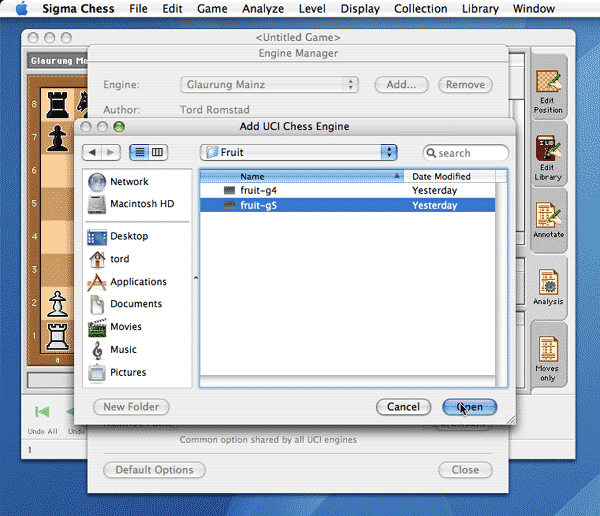Screen dimensions: 600x516
Task: Switch to list view
Action: [139, 152]
